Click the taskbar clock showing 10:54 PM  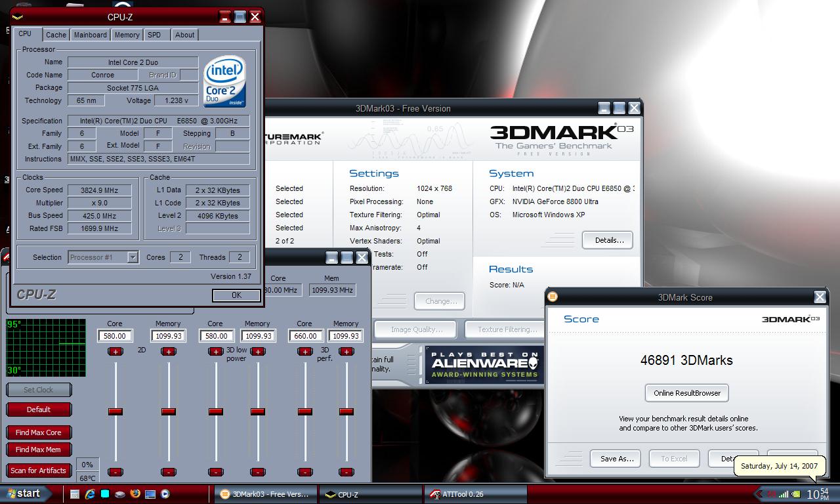pyautogui.click(x=817, y=494)
